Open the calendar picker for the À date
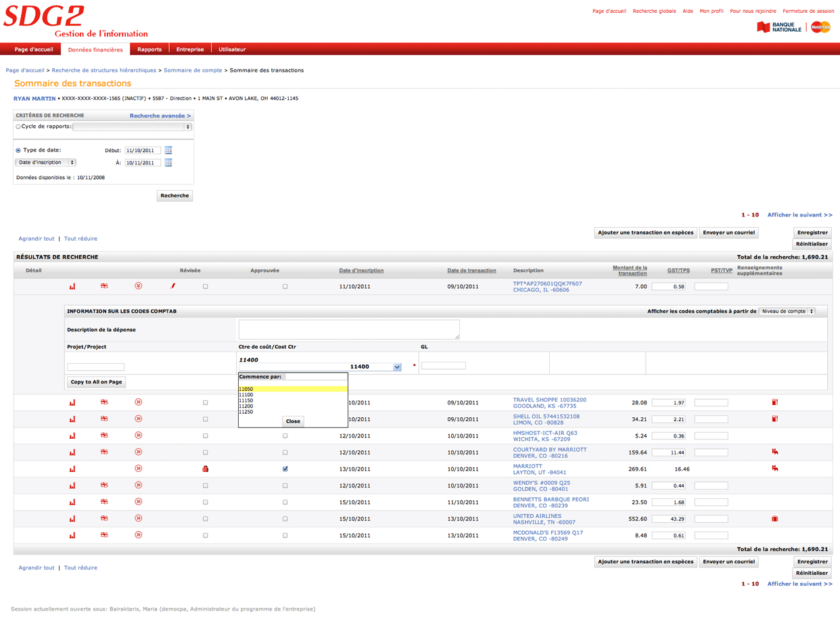840x618 pixels. [168, 162]
